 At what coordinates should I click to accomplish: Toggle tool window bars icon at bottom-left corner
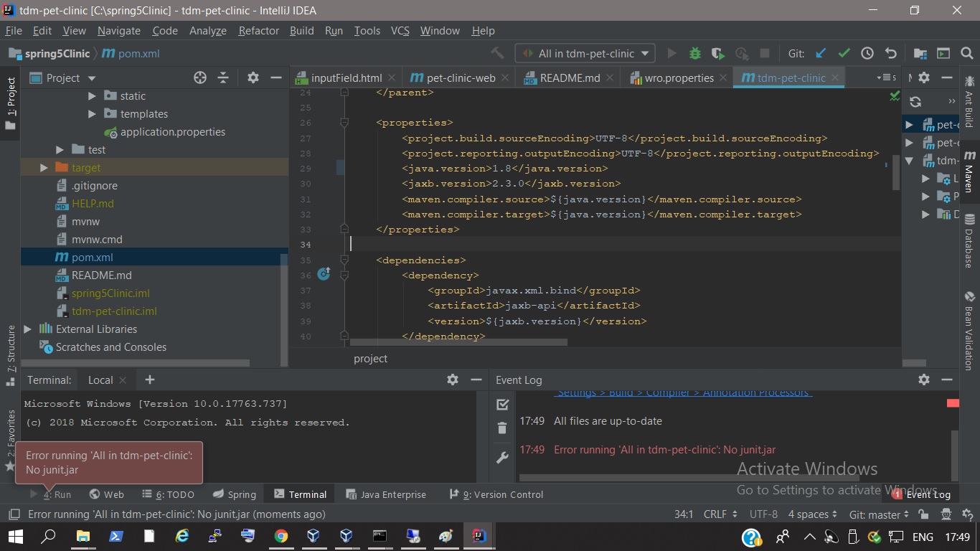(13, 514)
